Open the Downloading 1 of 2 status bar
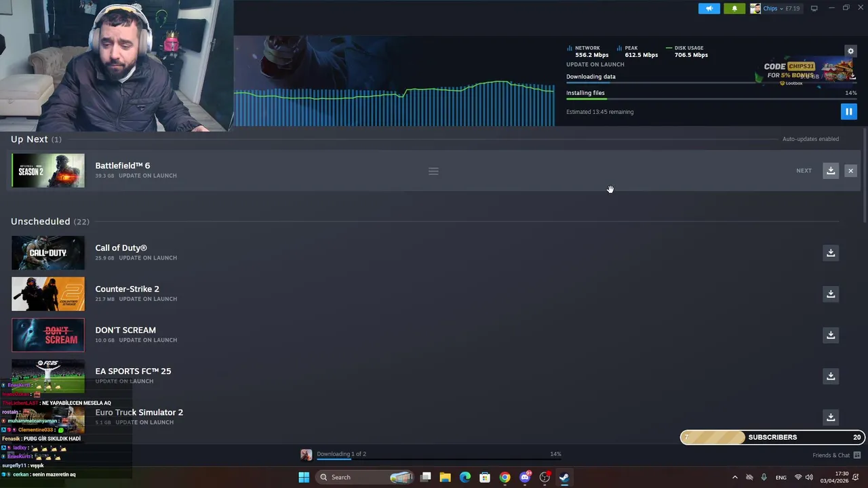Viewport: 868px width, 488px height. tap(432, 455)
